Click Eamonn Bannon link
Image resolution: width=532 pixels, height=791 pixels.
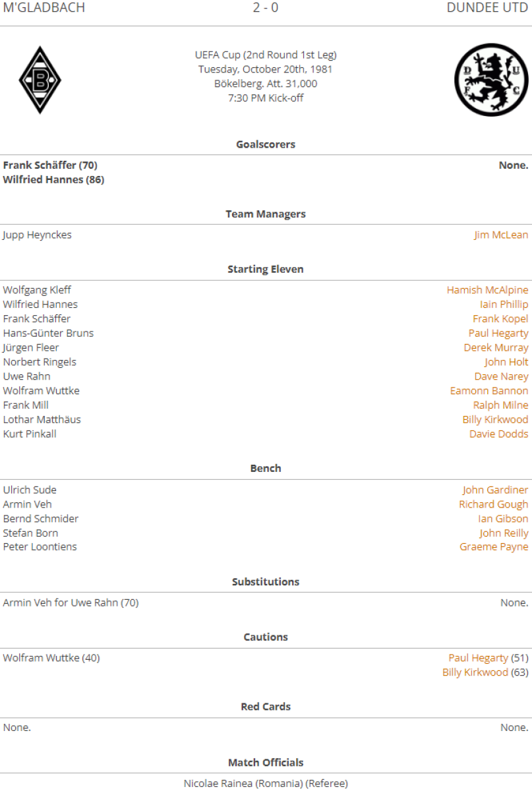489,391
